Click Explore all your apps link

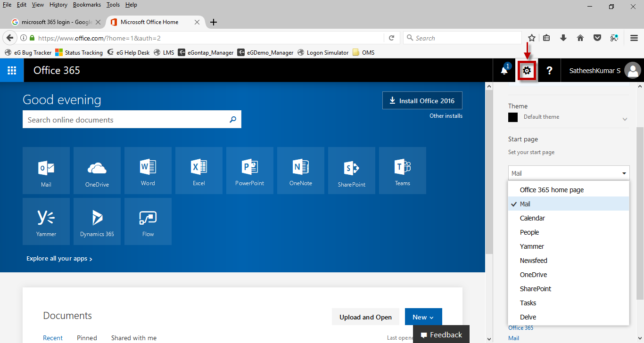tap(59, 259)
